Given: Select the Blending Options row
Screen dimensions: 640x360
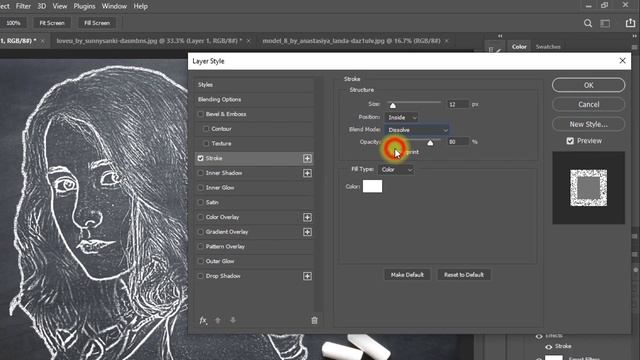Looking at the screenshot, I should tap(254, 99).
